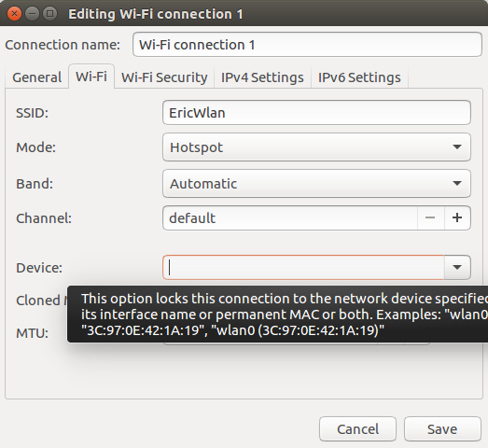Go to the IPv4 Settings tab
This screenshot has width=488, height=448.
point(262,77)
